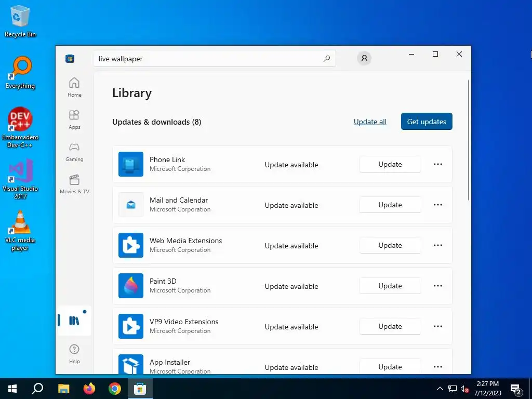Screen dimensions: 532x399
Task: Click the Microsoft Store logo icon
Action: pos(70,58)
